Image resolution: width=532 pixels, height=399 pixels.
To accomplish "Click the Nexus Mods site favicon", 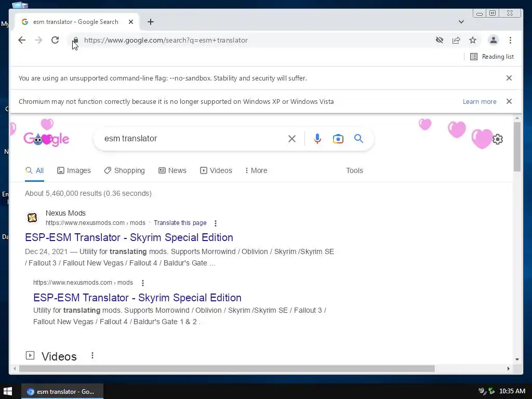I will 32,218.
